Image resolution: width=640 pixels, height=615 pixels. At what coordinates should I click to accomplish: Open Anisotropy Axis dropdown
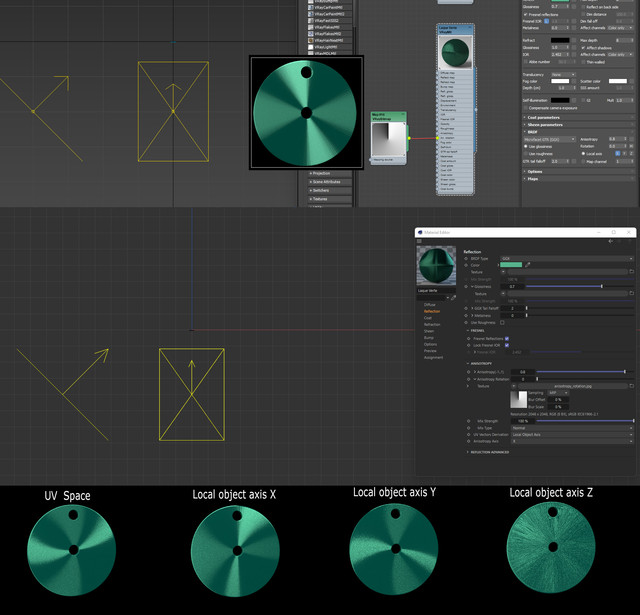572,441
